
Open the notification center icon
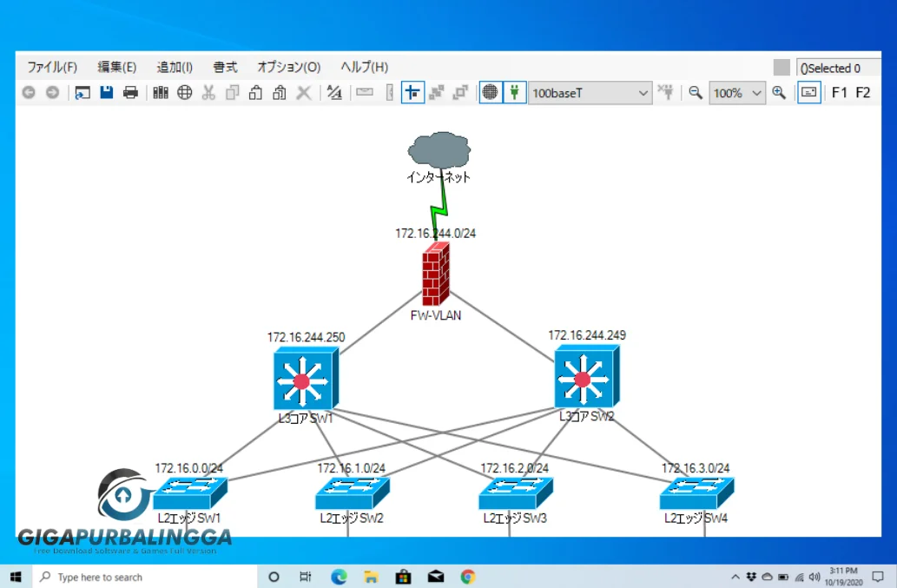[878, 577]
